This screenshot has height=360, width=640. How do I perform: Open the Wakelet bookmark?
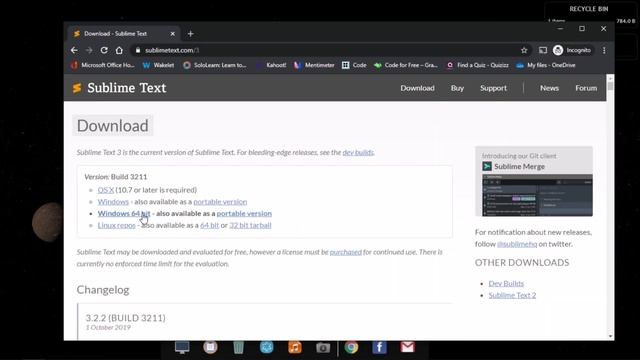[x=158, y=65]
